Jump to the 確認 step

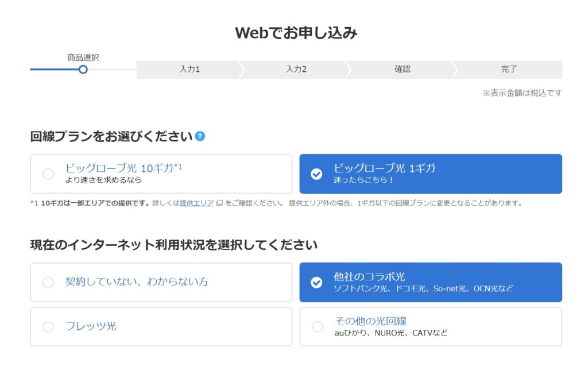tap(403, 70)
